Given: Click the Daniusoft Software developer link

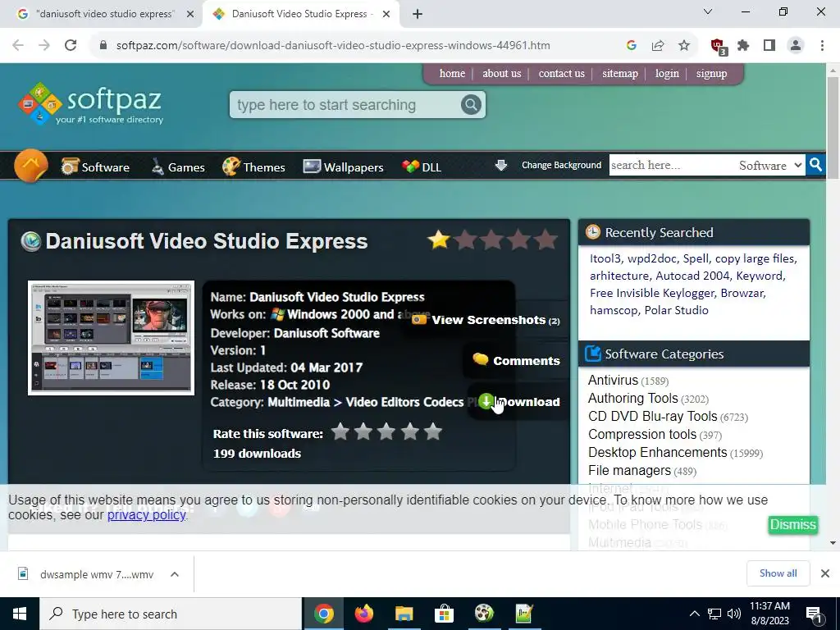Looking at the screenshot, I should pyautogui.click(x=326, y=333).
